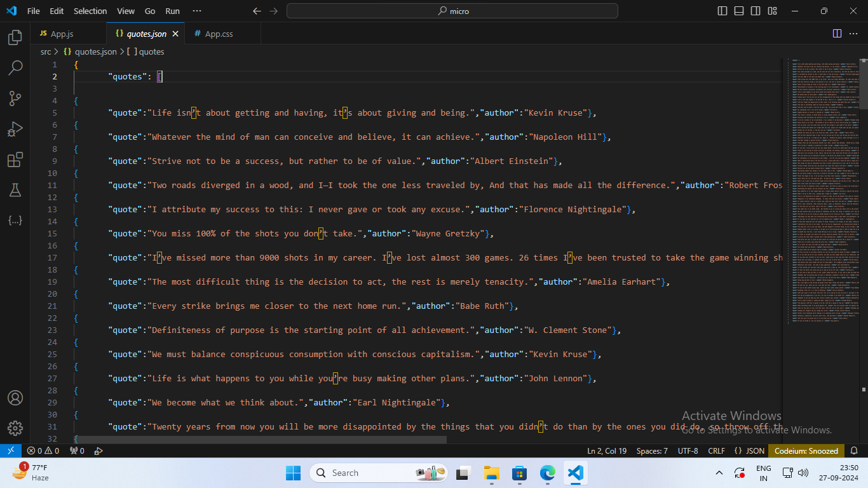This screenshot has height=488, width=868.
Task: Open the Edit menu
Action: [57, 11]
